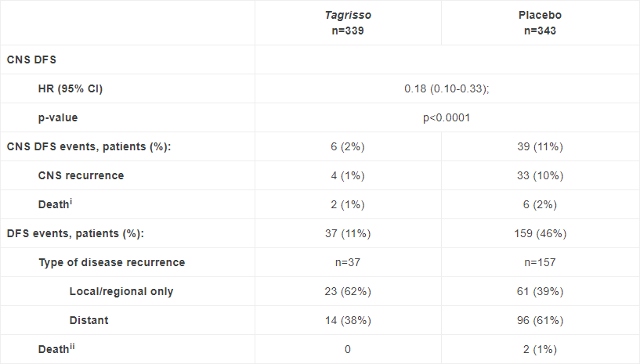Click the Death footnote i label

55,204
